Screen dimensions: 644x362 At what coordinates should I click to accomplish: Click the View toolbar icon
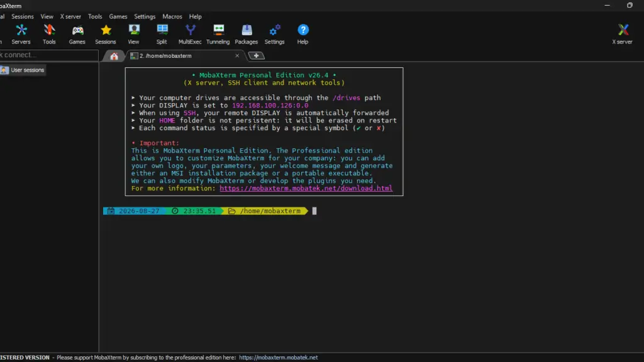[x=133, y=34]
